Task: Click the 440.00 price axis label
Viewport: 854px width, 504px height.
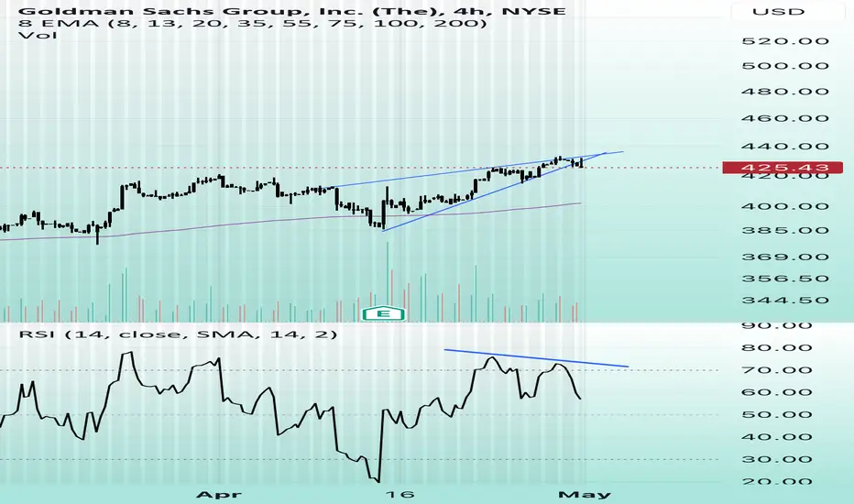Action: pos(785,147)
